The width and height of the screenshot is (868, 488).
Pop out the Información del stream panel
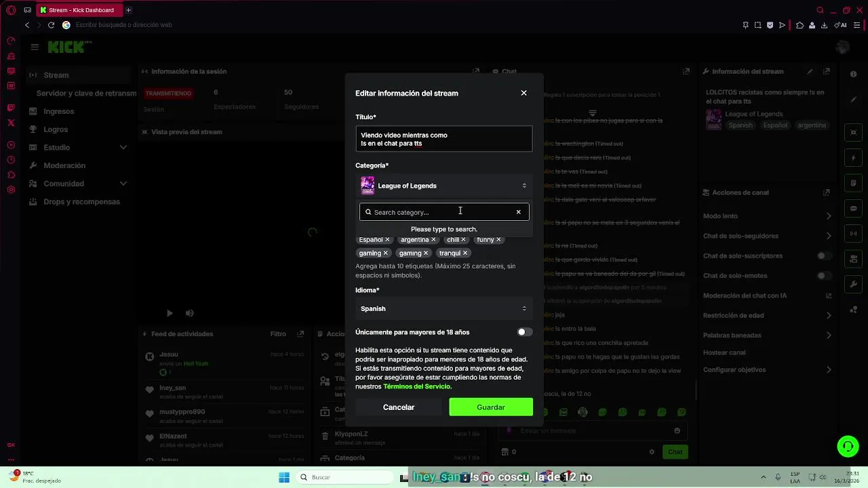point(826,71)
